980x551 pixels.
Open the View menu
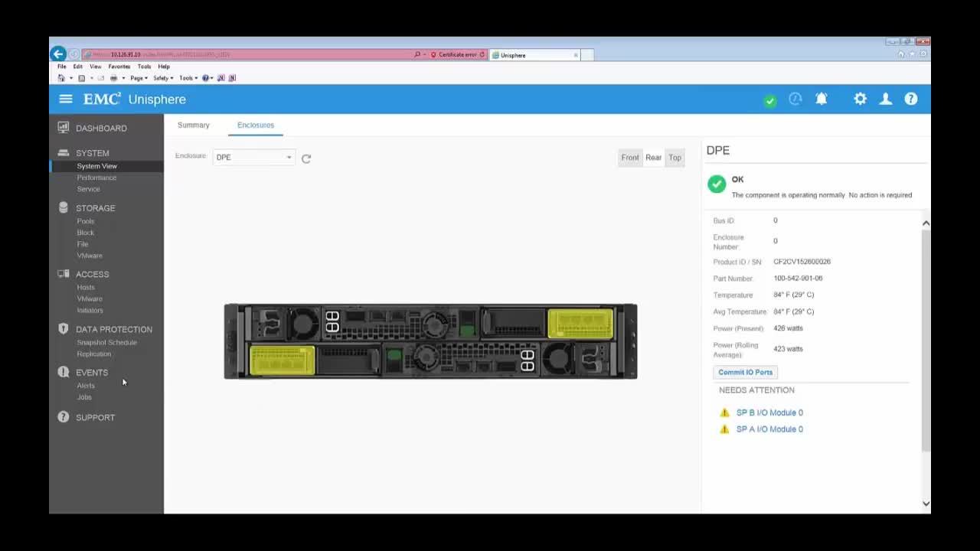coord(96,67)
